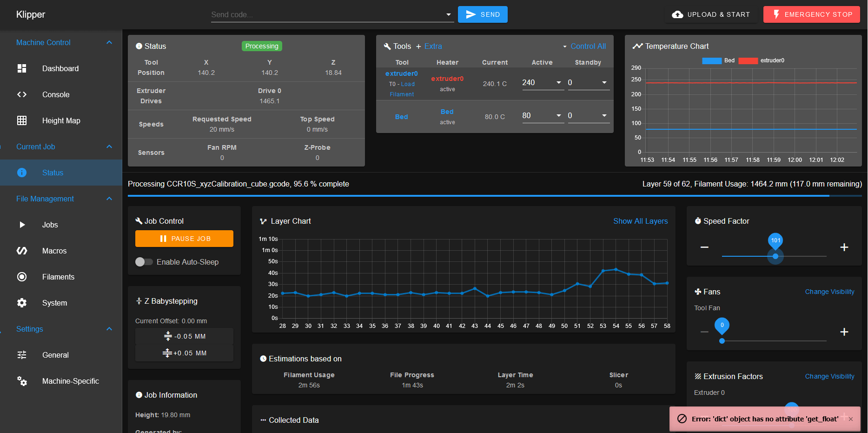Open the Control All menu

[584, 46]
